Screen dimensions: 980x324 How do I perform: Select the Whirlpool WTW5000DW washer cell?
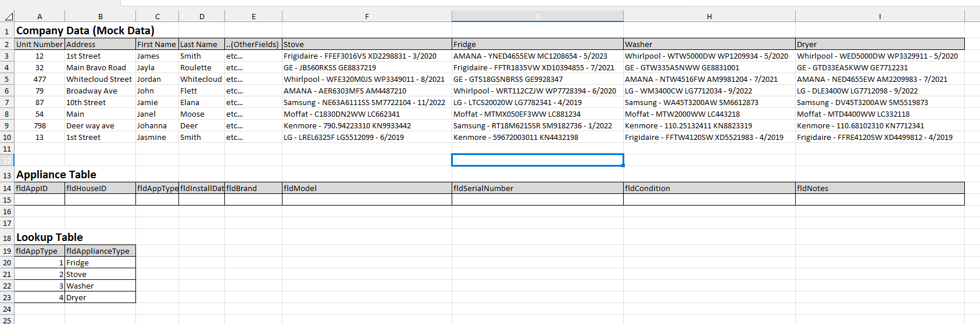(x=709, y=56)
